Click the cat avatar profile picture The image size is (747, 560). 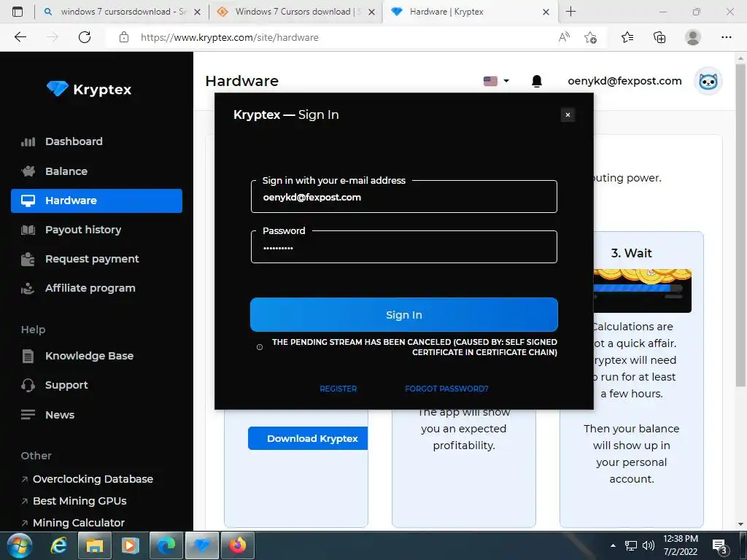(708, 82)
